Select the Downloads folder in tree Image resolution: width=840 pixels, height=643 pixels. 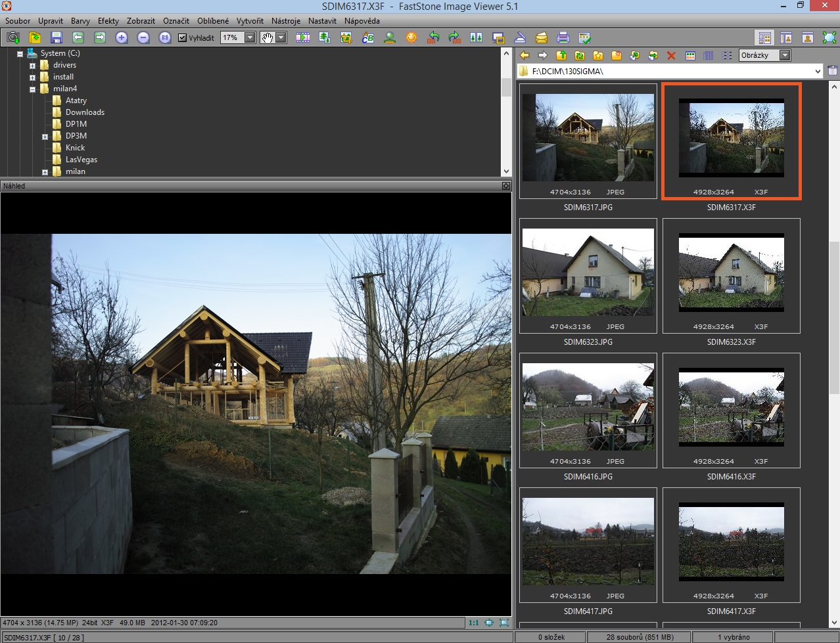[85, 112]
